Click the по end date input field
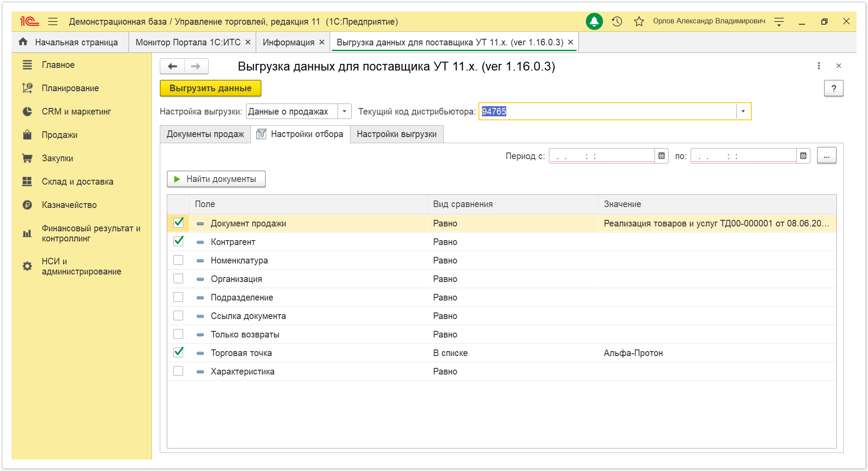Viewport: 868px width, 471px height. click(743, 156)
